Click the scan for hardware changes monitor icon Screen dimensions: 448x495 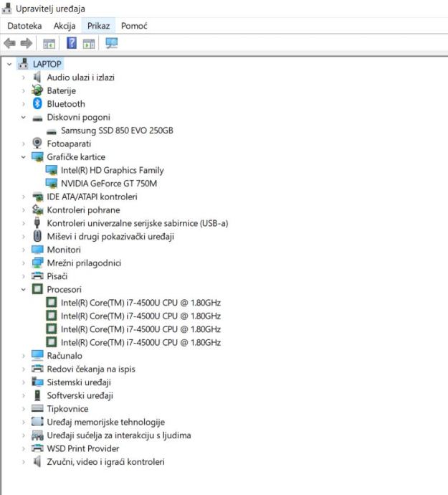[111, 43]
